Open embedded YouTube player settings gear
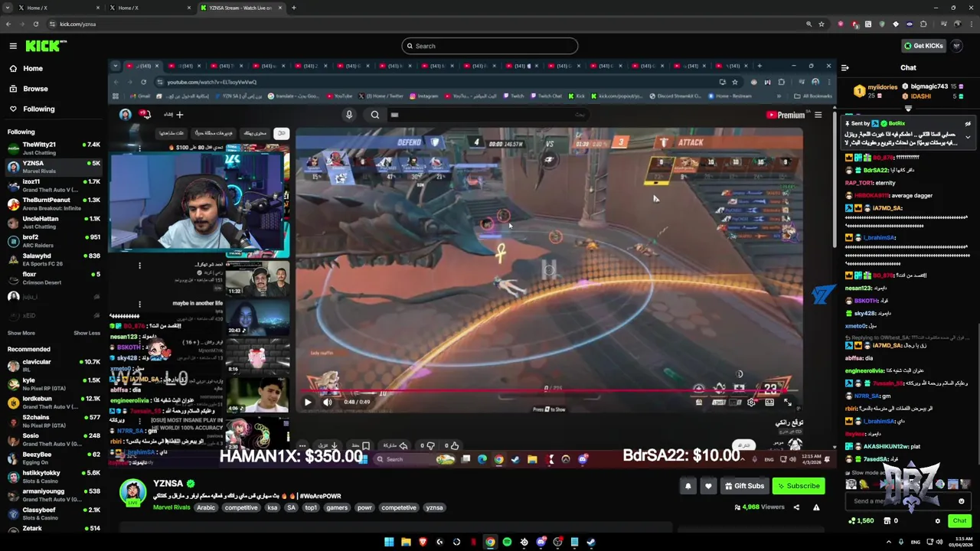The width and height of the screenshot is (980, 551). tap(751, 402)
